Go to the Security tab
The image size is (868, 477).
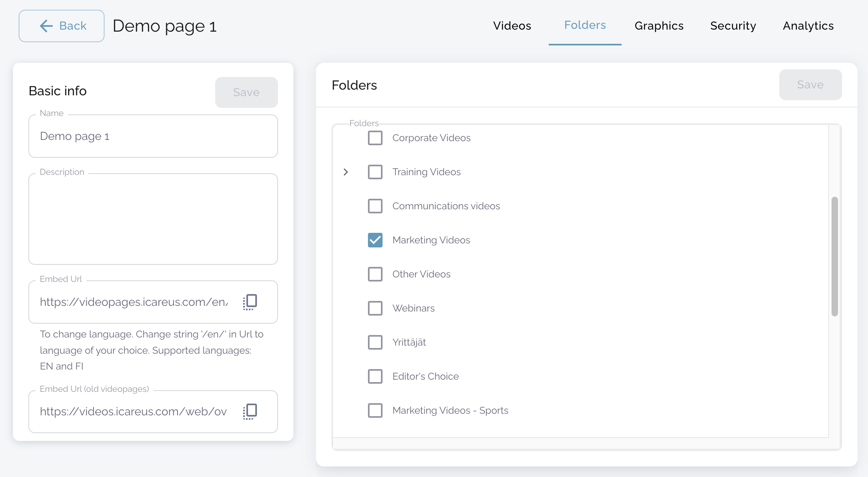click(x=733, y=26)
